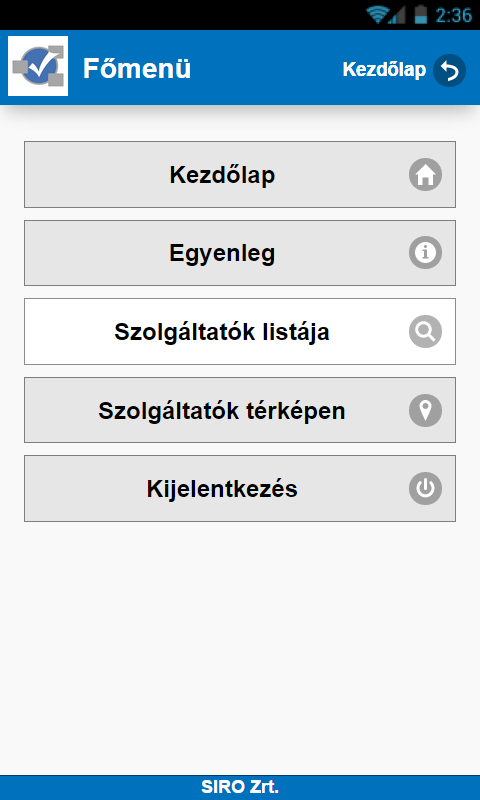The width and height of the screenshot is (480, 800).
Task: Click the info icon beside Egyenleg
Action: (425, 253)
